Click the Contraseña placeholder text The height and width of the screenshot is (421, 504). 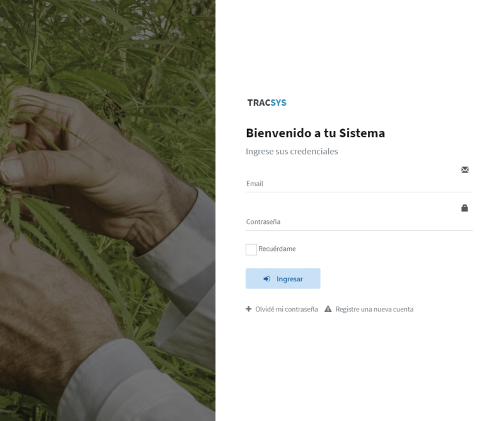263,222
